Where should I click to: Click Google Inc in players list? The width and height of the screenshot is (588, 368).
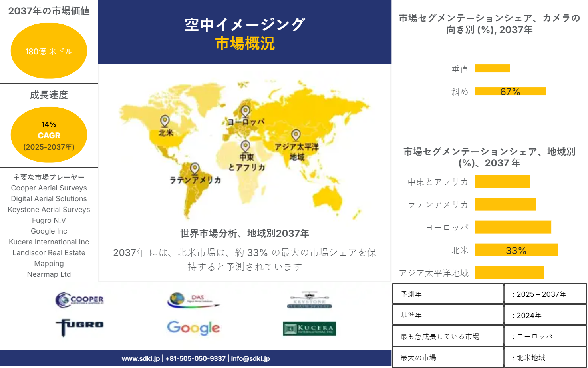click(49, 231)
